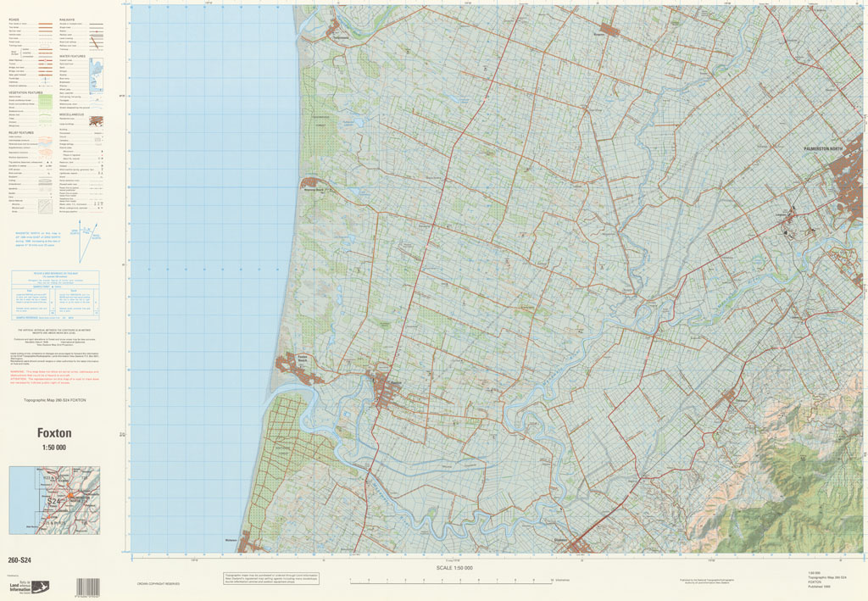This screenshot has width=868, height=601.
Task: Click the red WARNING notice text
Action: [x=54, y=374]
